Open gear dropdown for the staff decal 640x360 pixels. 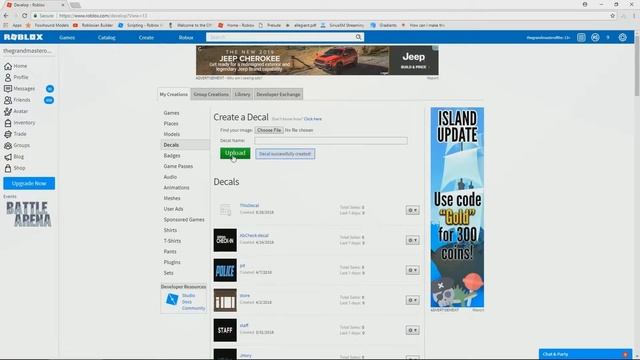(x=412, y=330)
